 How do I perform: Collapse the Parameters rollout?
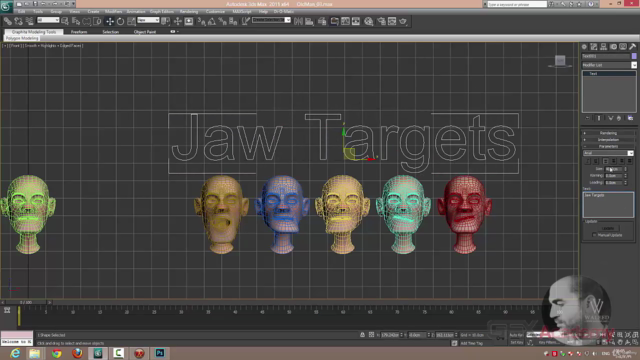pos(608,146)
